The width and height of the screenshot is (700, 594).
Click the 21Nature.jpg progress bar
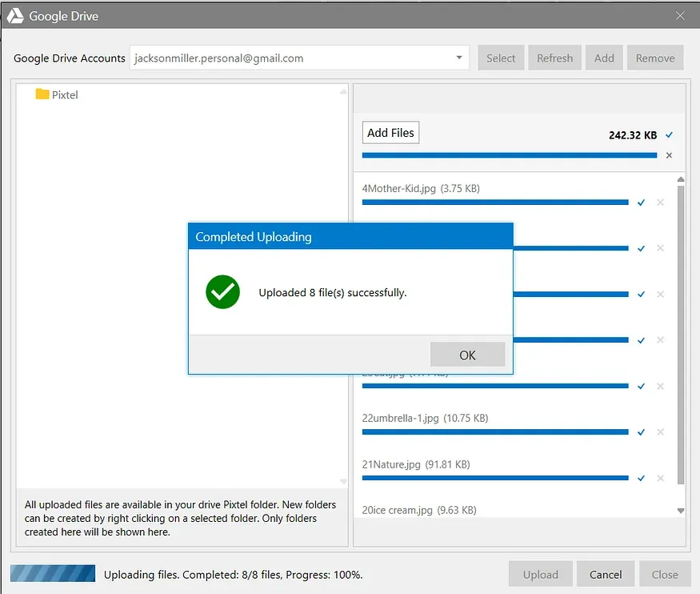(495, 478)
